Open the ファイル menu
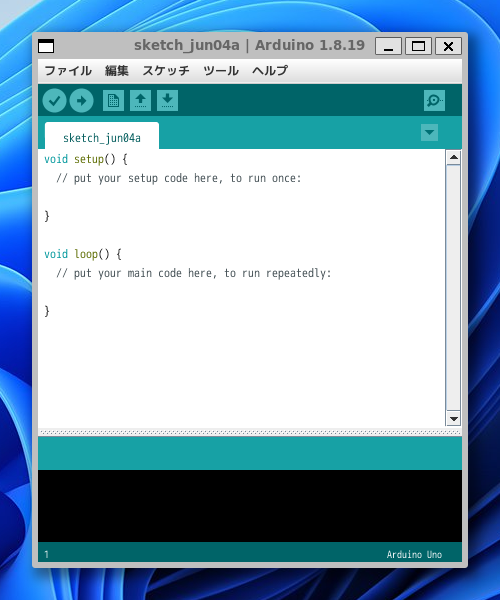Viewport: 500px width, 600px height. pyautogui.click(x=68, y=71)
